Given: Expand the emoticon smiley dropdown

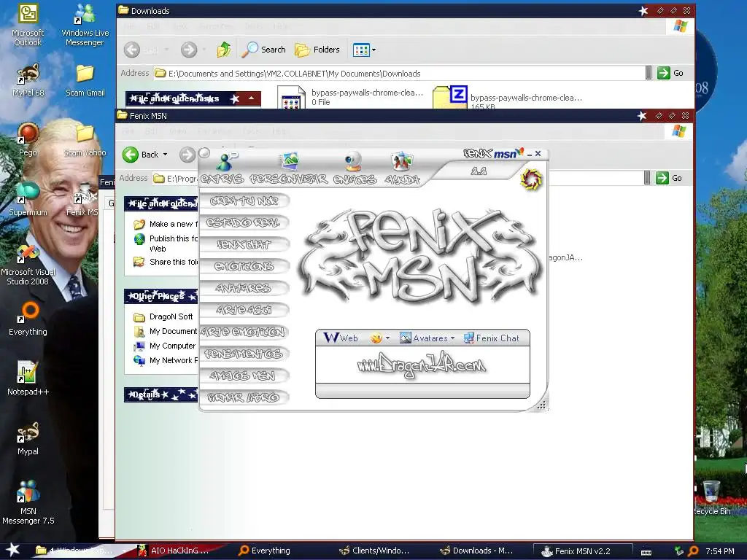Looking at the screenshot, I should point(380,338).
